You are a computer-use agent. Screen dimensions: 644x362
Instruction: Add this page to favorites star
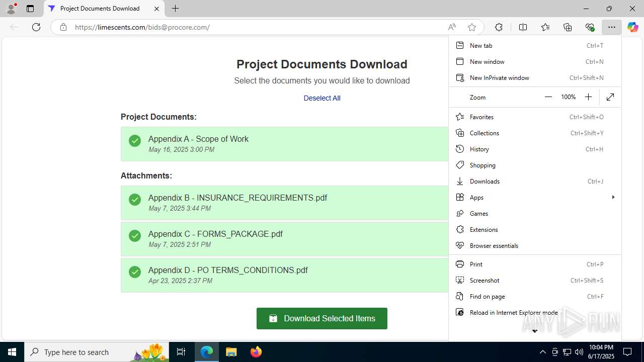coord(471,27)
